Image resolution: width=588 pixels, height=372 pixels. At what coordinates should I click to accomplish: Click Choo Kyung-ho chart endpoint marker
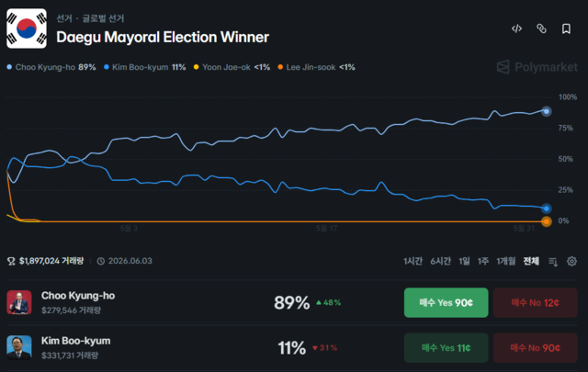[547, 111]
